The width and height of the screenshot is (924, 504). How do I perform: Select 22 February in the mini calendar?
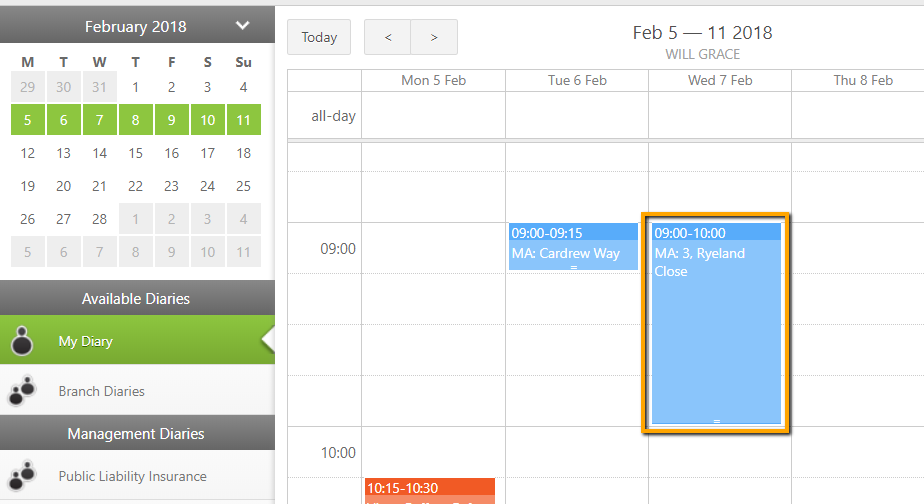click(136, 186)
